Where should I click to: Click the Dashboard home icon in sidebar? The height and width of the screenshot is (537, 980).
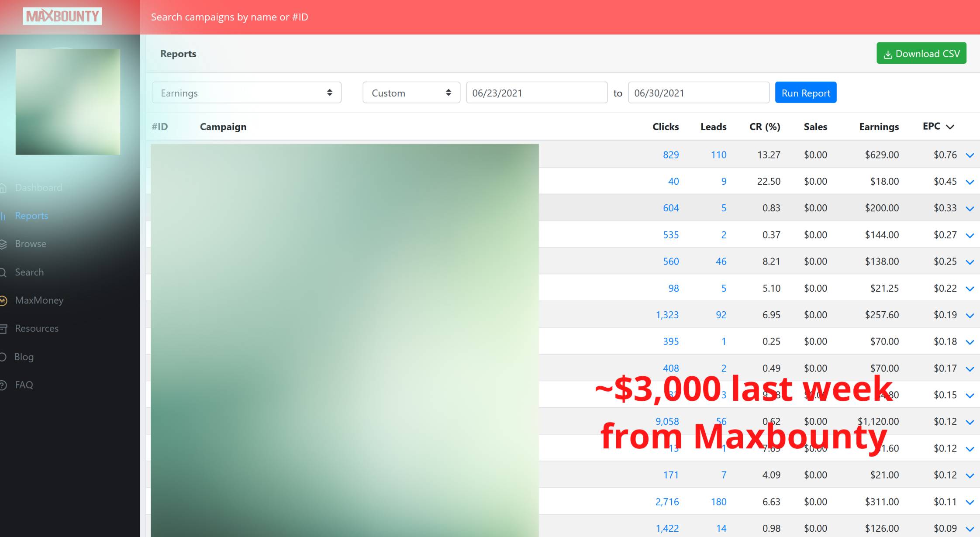point(3,188)
